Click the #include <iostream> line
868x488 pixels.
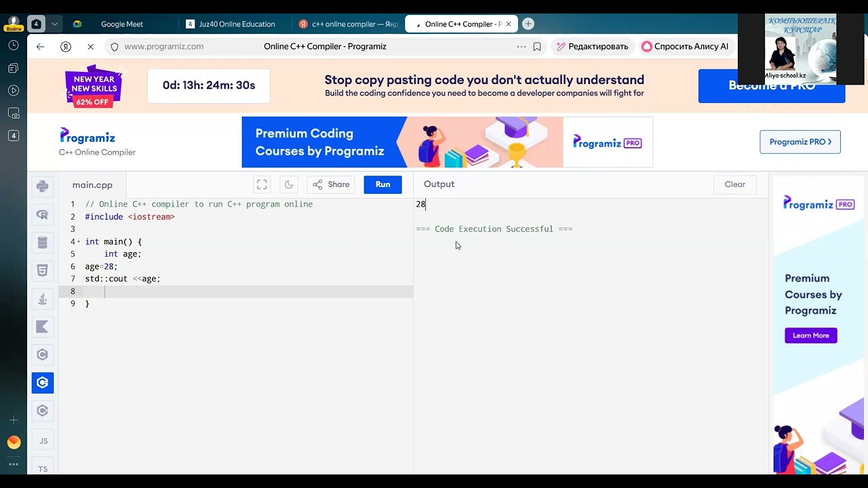130,217
